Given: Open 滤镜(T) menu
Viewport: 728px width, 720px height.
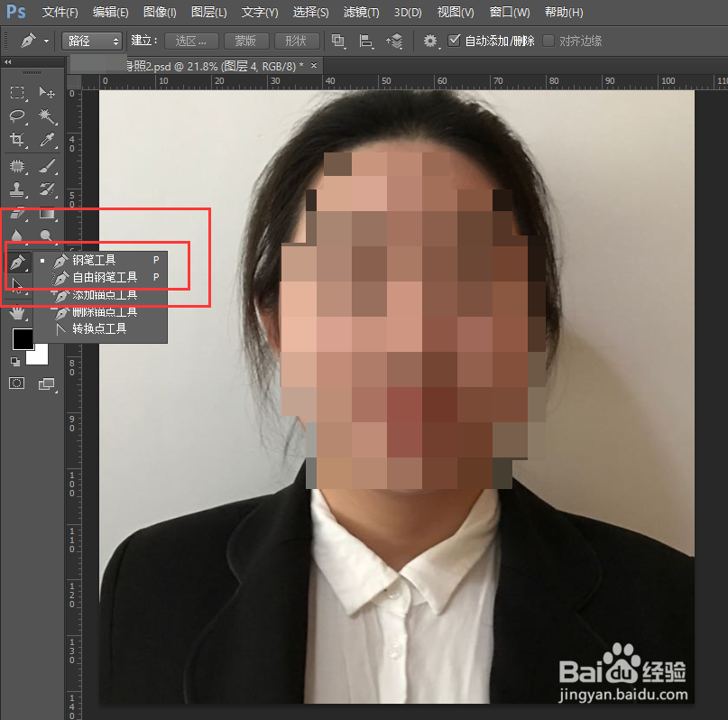Looking at the screenshot, I should pyautogui.click(x=361, y=12).
